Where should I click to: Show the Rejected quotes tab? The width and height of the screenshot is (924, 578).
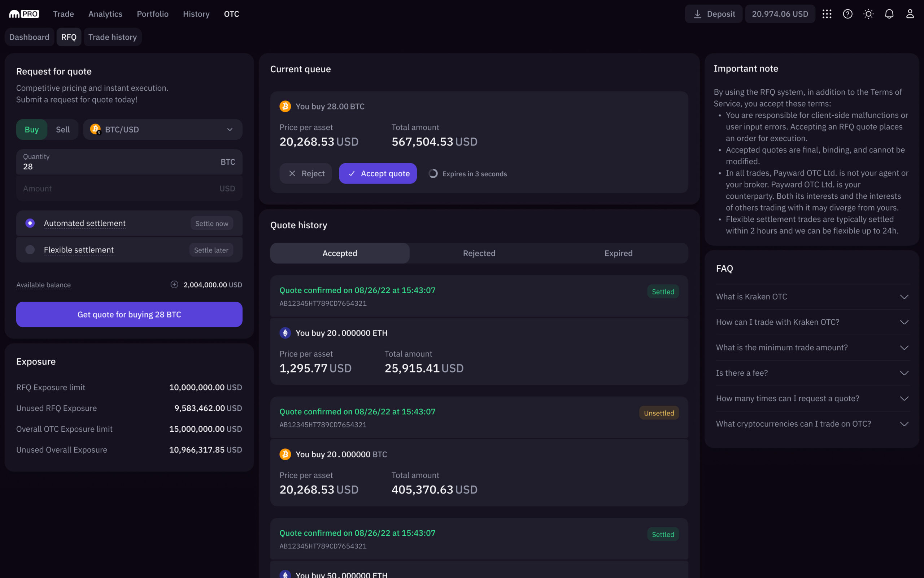tap(479, 253)
